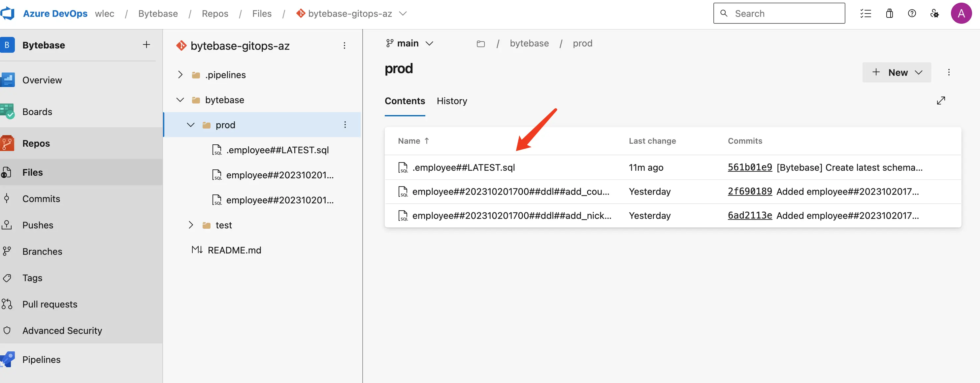Open the account avatar A

962,14
